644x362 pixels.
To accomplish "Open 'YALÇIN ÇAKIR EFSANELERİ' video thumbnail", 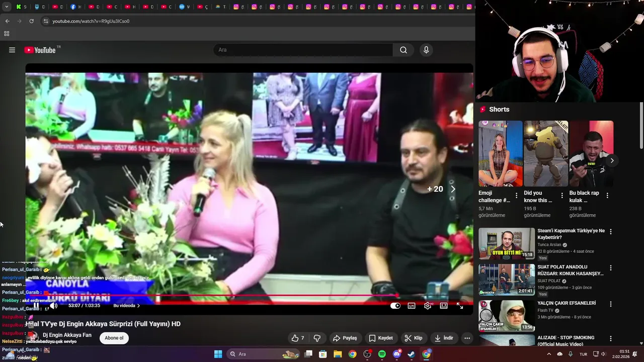I will (507, 316).
